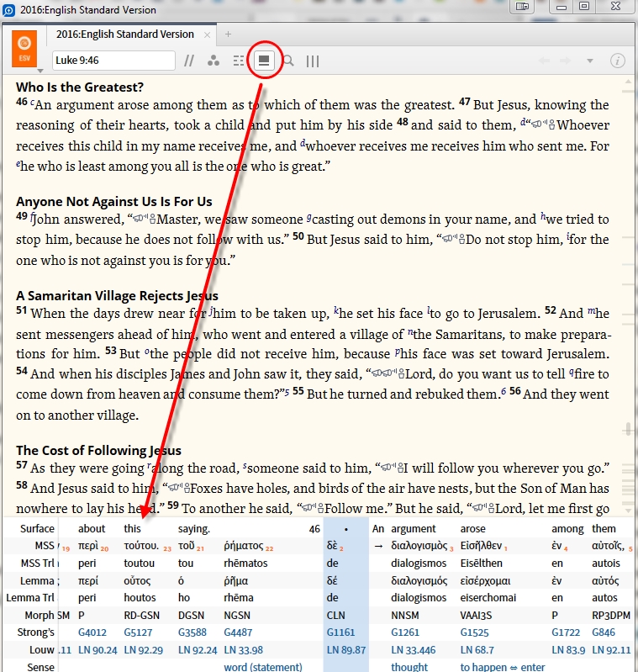Click speaker icon before 'Whoever receives'

tap(543, 124)
